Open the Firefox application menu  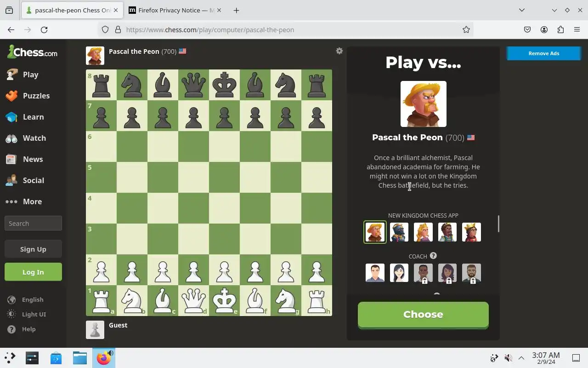pos(577,29)
